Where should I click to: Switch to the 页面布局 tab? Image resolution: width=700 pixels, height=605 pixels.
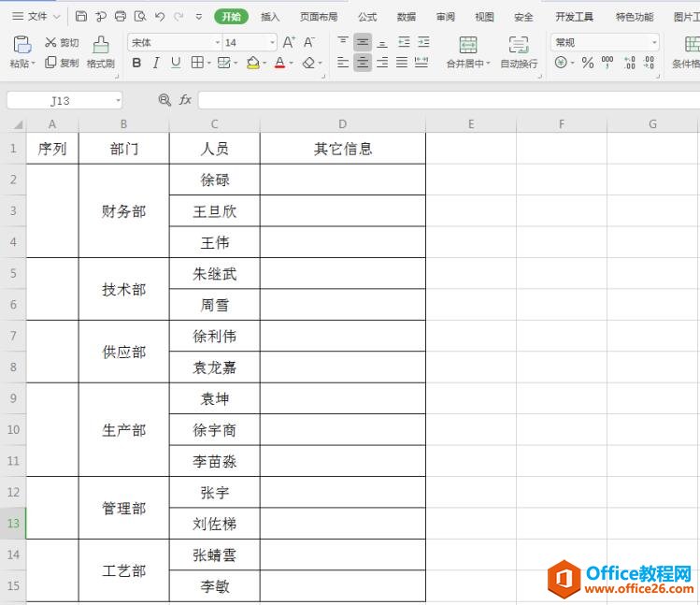tap(319, 17)
